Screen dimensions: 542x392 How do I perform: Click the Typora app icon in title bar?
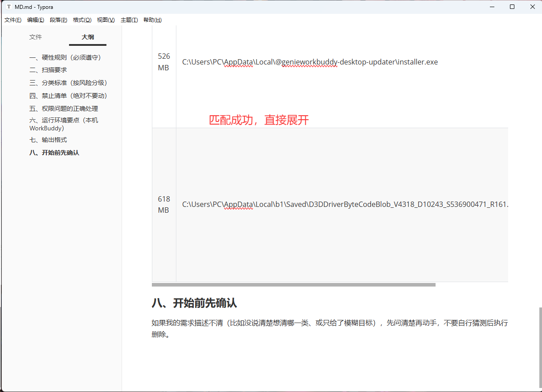8,7
